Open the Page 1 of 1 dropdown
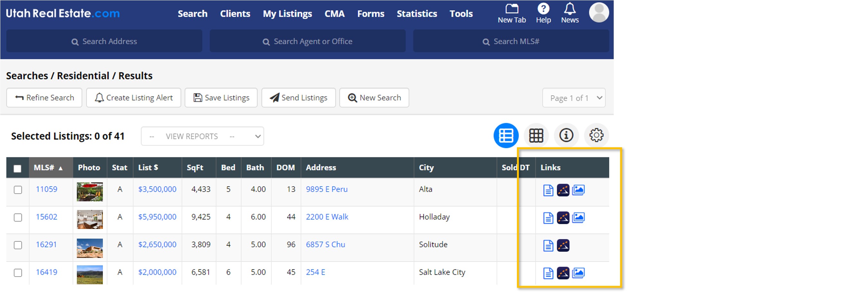 (574, 98)
